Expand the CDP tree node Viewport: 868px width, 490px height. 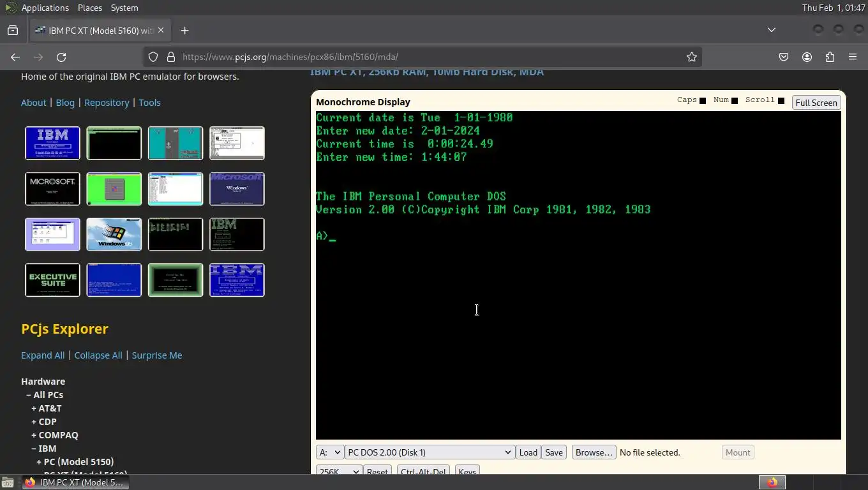[x=44, y=422]
